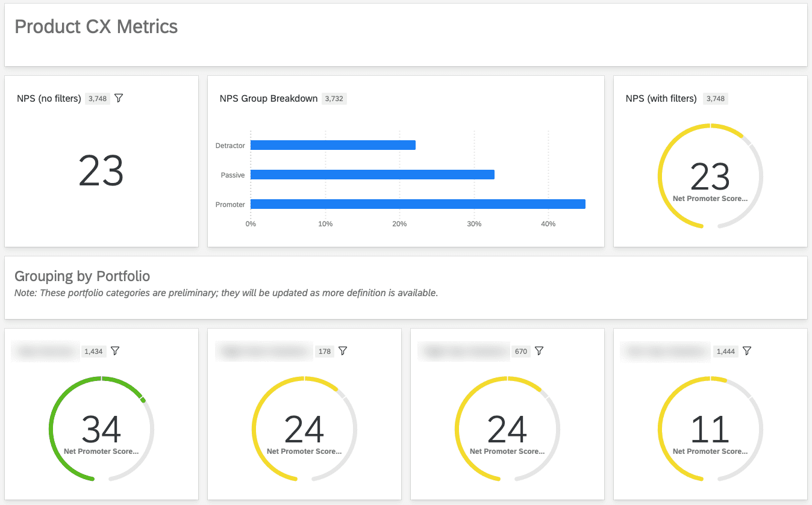Click the Detractor axis label on the chart
812x505 pixels.
(x=231, y=145)
